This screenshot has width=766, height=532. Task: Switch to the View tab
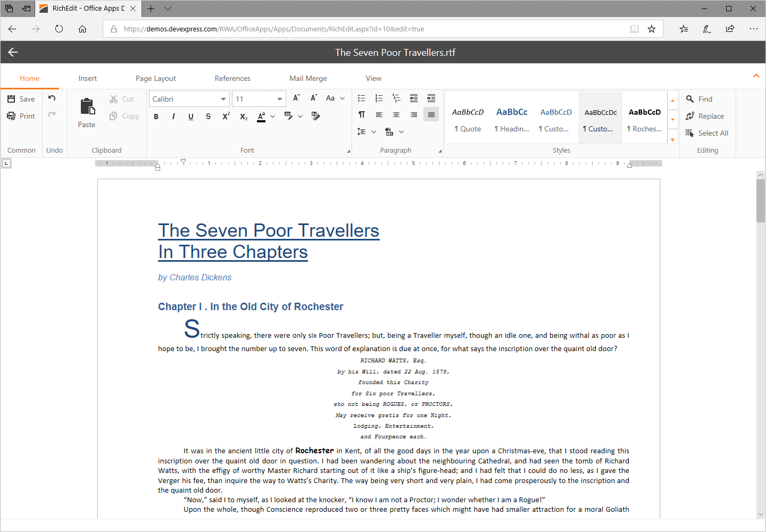[373, 78]
